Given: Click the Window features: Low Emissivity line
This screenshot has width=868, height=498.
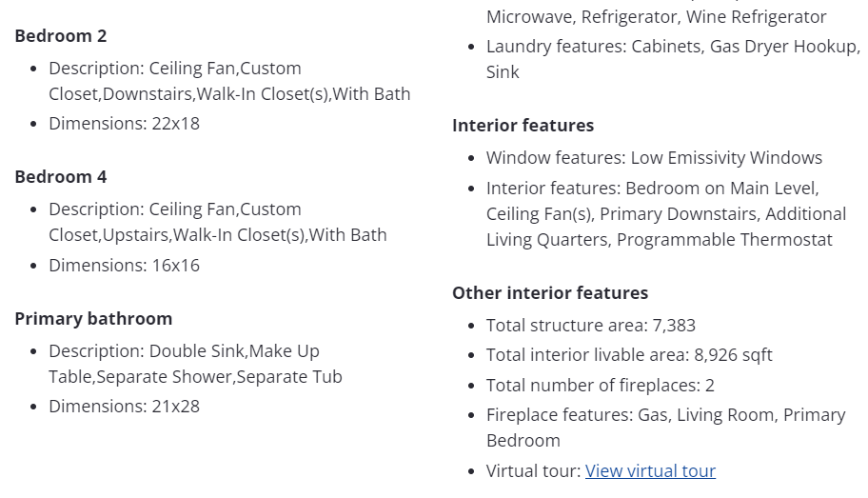Looking at the screenshot, I should (x=654, y=158).
